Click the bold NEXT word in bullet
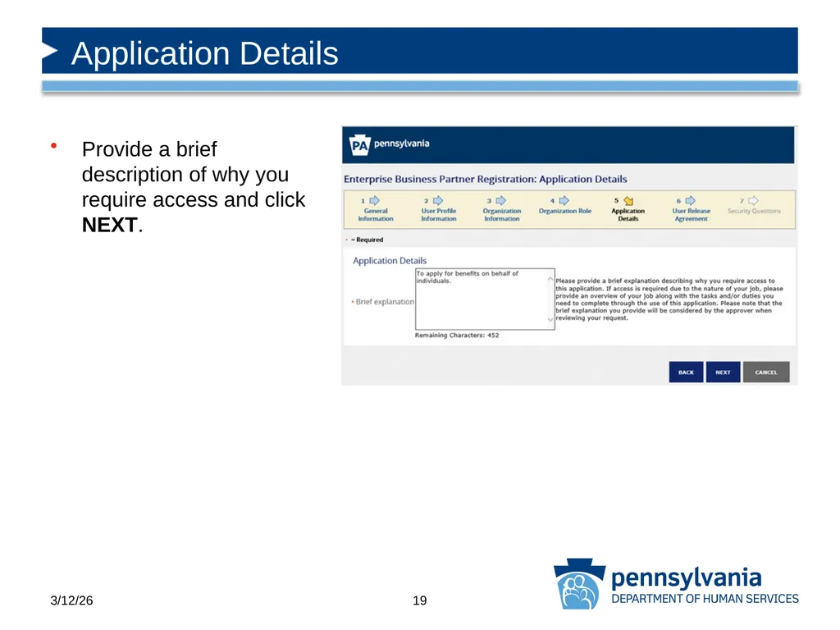 click(x=110, y=225)
